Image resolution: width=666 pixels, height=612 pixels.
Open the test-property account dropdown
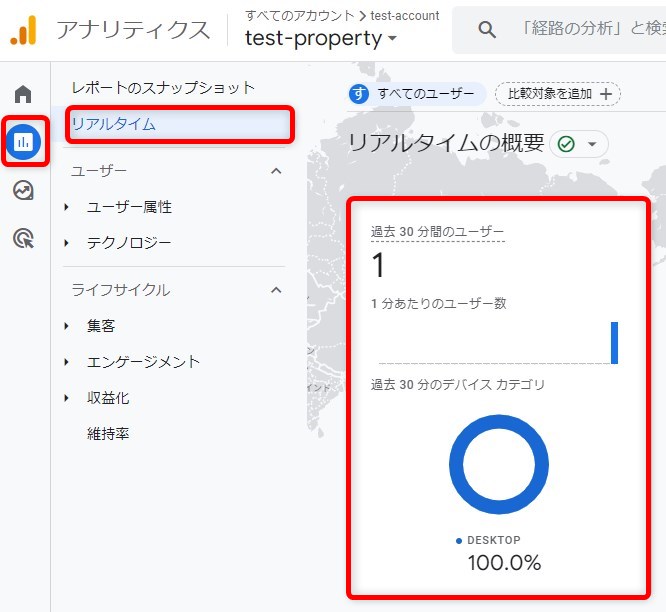click(x=321, y=38)
